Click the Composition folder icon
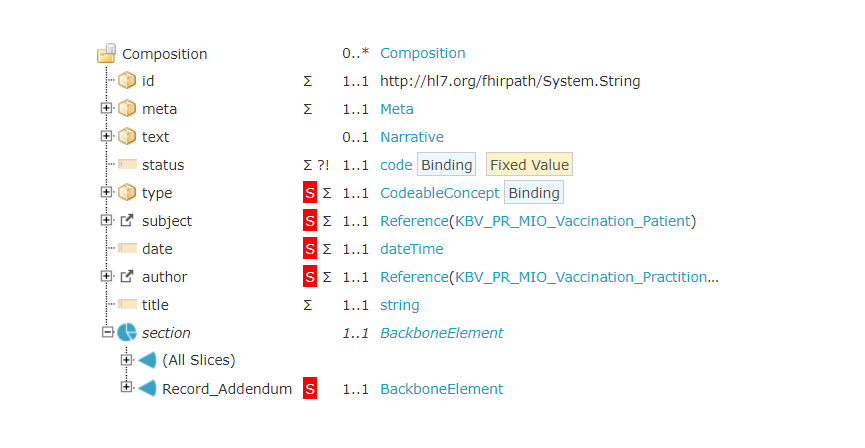865x448 pixels. click(107, 54)
